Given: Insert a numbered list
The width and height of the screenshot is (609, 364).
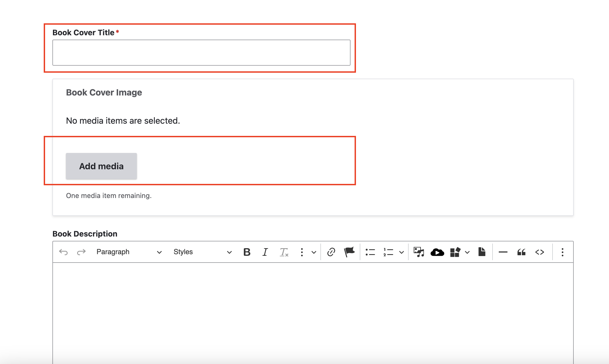Looking at the screenshot, I should click(388, 252).
